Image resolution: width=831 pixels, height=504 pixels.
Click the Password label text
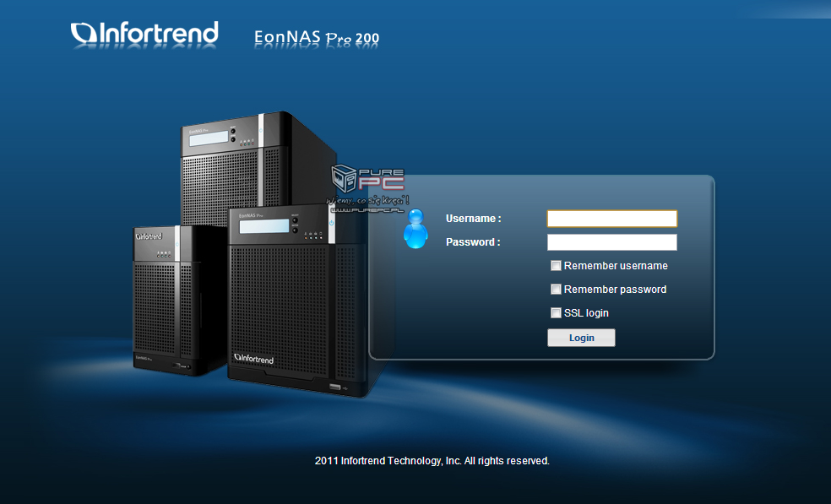(x=473, y=242)
